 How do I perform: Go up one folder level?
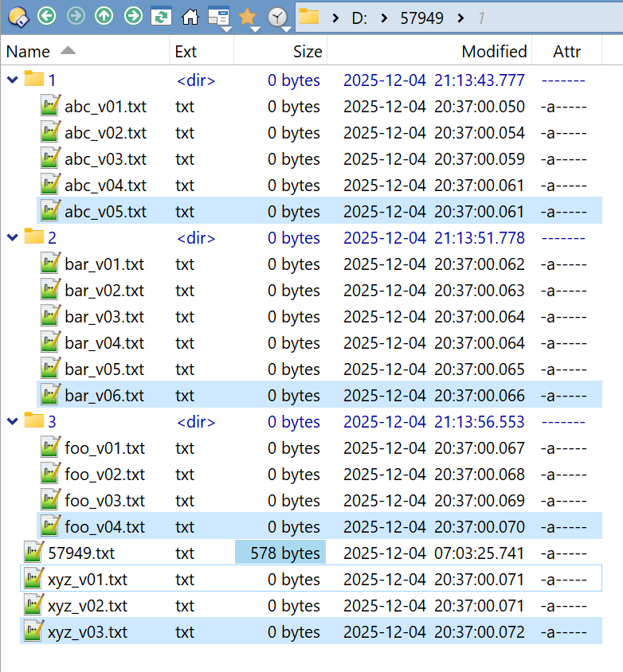tap(104, 16)
